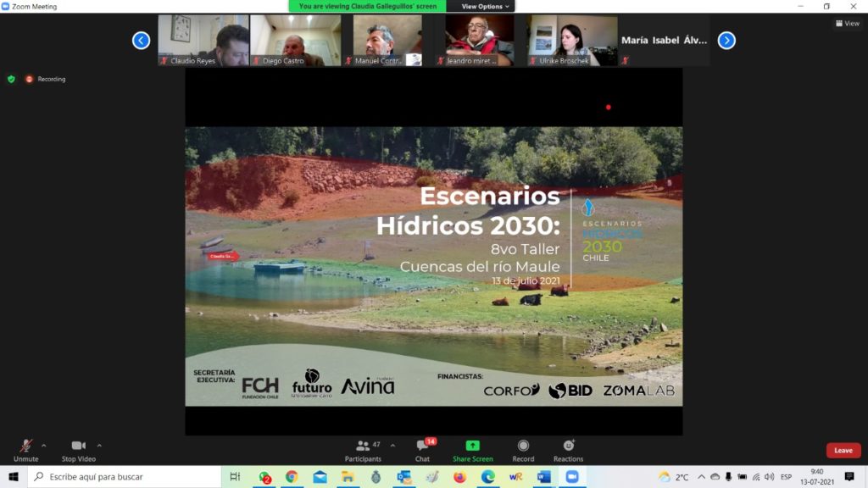Expand video options arrow beside Stop Video
Viewport: 868px width, 488px height.
[99, 445]
